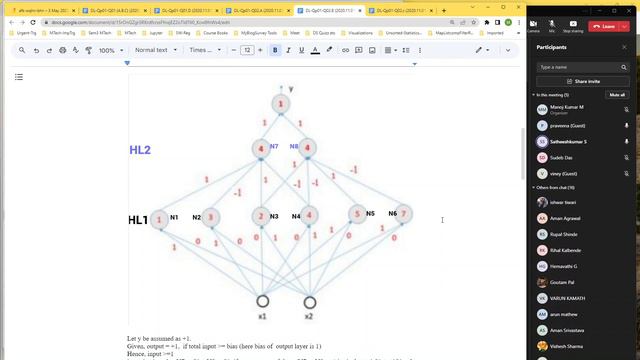This screenshot has width=640, height=360.
Task: Decrease font size with minus button
Action: click(234, 50)
